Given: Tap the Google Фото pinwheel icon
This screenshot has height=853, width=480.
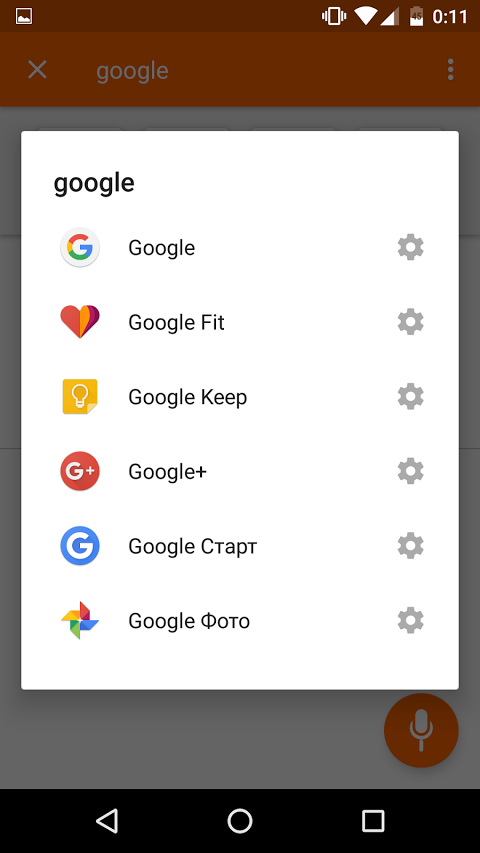Looking at the screenshot, I should pos(79,621).
